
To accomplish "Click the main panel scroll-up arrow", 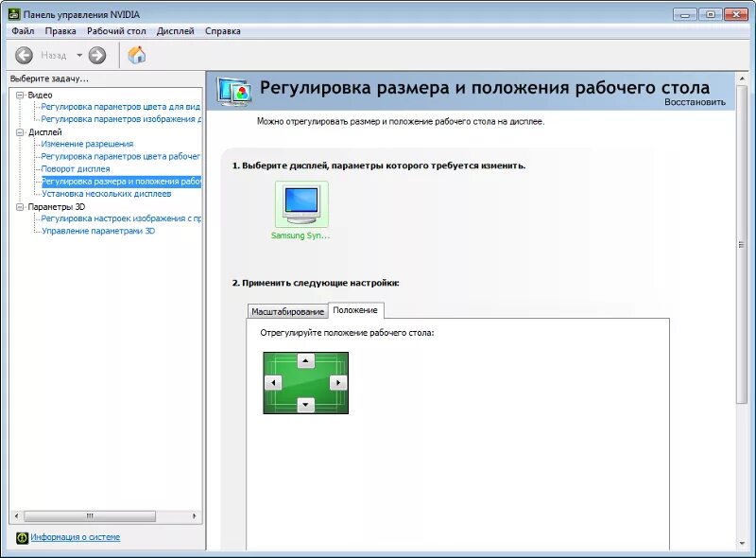I will (742, 78).
